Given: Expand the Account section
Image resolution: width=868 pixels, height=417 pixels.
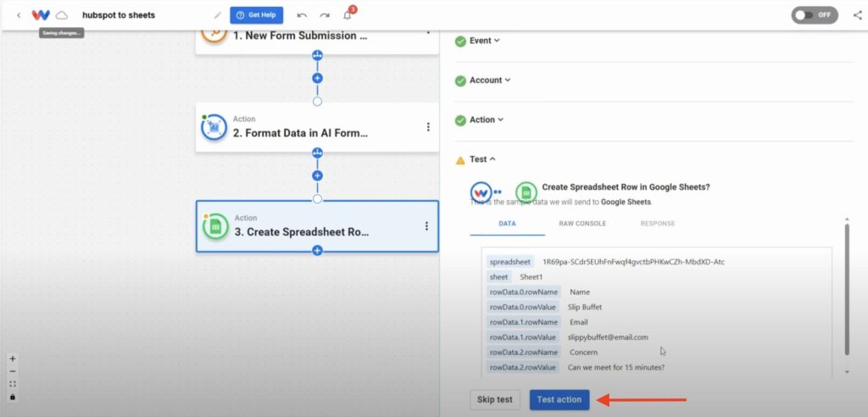Looking at the screenshot, I should click(490, 81).
